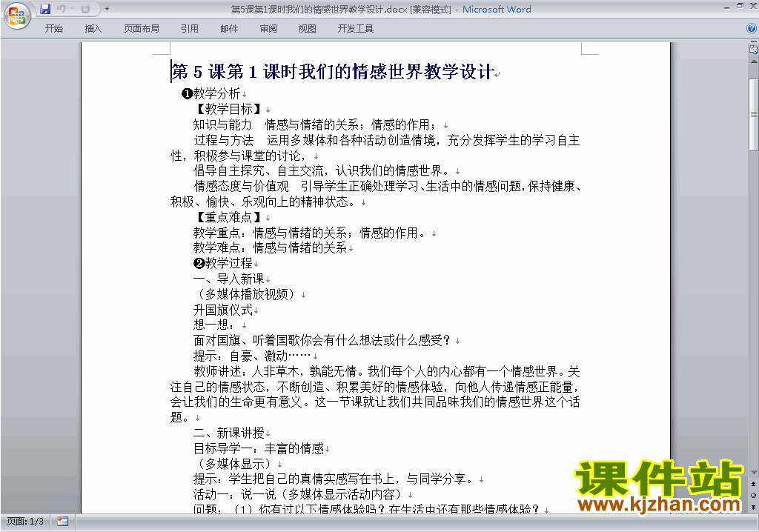Click the line starting with 面对国旗、听着国歌
Screen dimensions: 759x532
323,340
